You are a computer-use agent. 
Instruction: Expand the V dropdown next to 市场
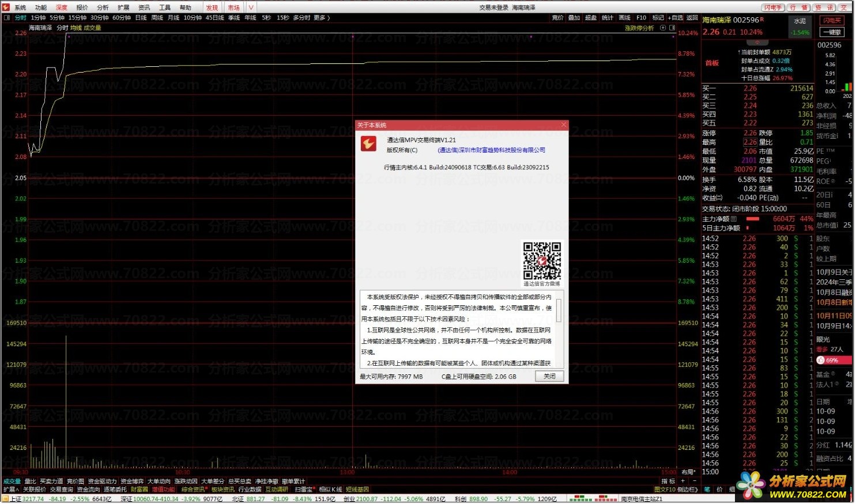click(251, 7)
